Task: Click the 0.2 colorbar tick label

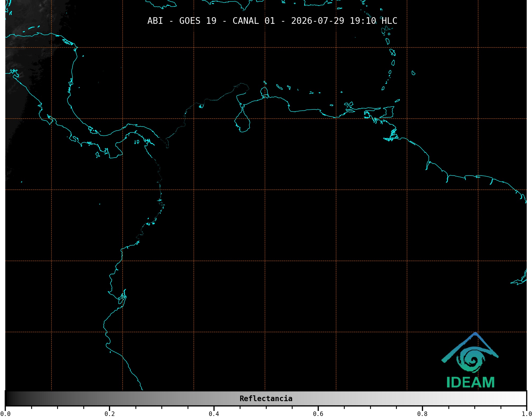Action: click(x=110, y=414)
